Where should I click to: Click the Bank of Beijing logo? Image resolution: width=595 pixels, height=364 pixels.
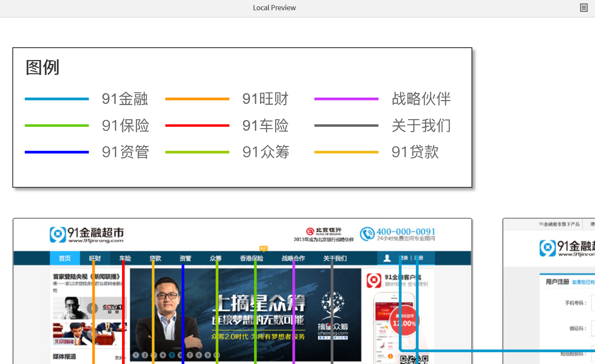(324, 231)
